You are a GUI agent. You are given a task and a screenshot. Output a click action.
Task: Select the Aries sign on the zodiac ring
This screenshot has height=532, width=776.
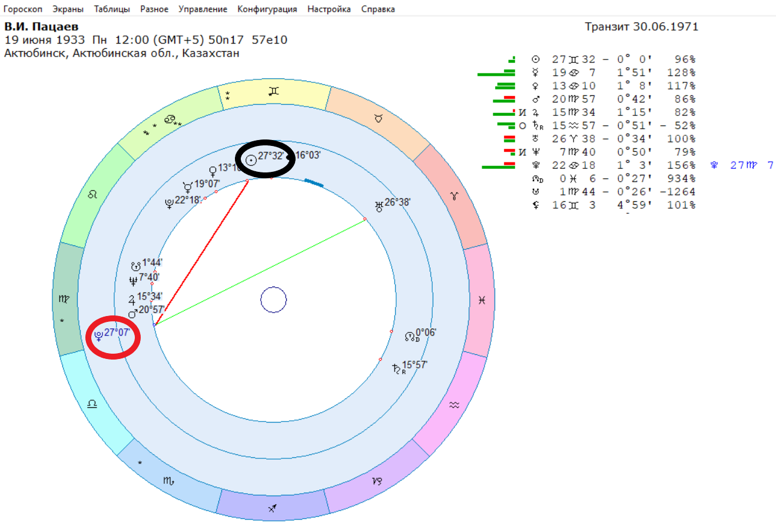(454, 195)
